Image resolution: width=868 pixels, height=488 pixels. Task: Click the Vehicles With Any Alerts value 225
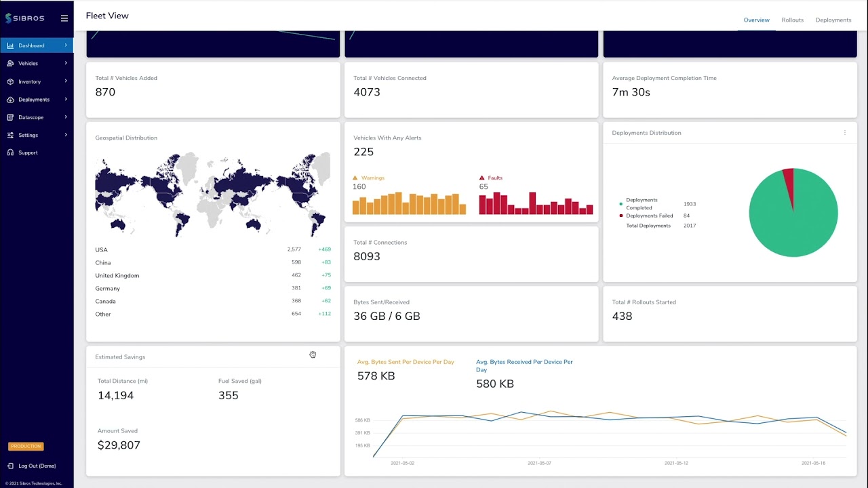(x=363, y=152)
